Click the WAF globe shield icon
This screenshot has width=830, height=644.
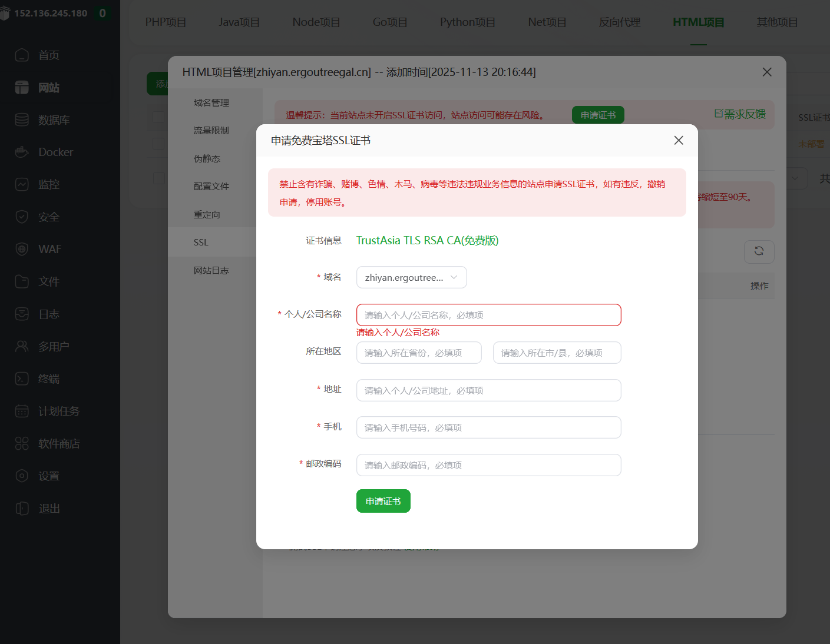click(x=22, y=250)
